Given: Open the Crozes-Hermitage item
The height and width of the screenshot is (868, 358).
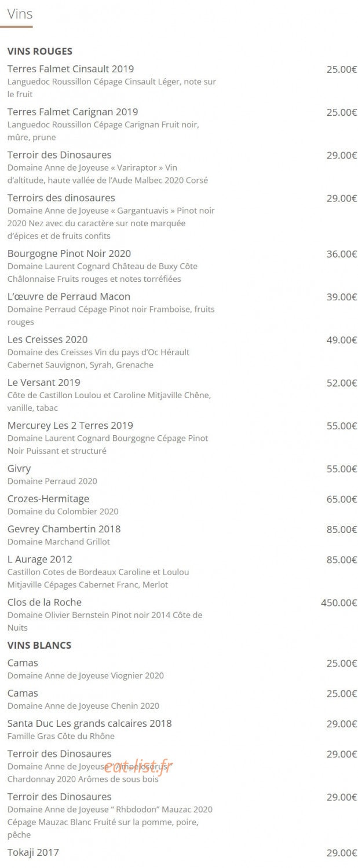Looking at the screenshot, I should 49,499.
